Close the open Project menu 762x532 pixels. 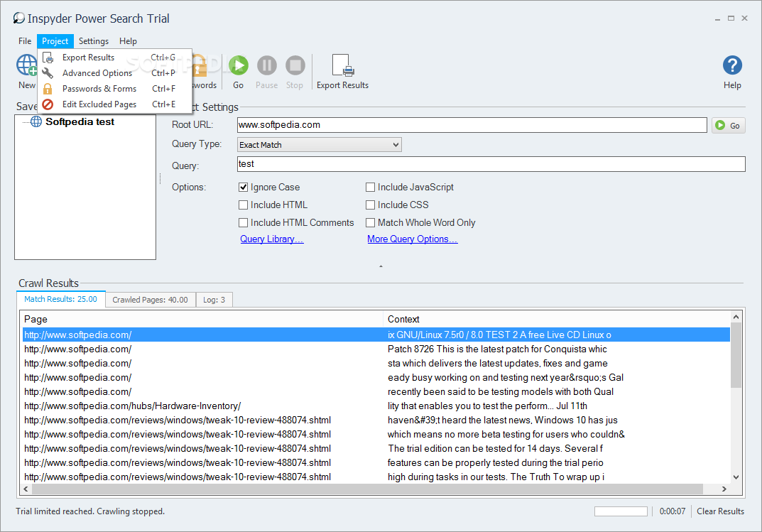pyautogui.click(x=55, y=41)
